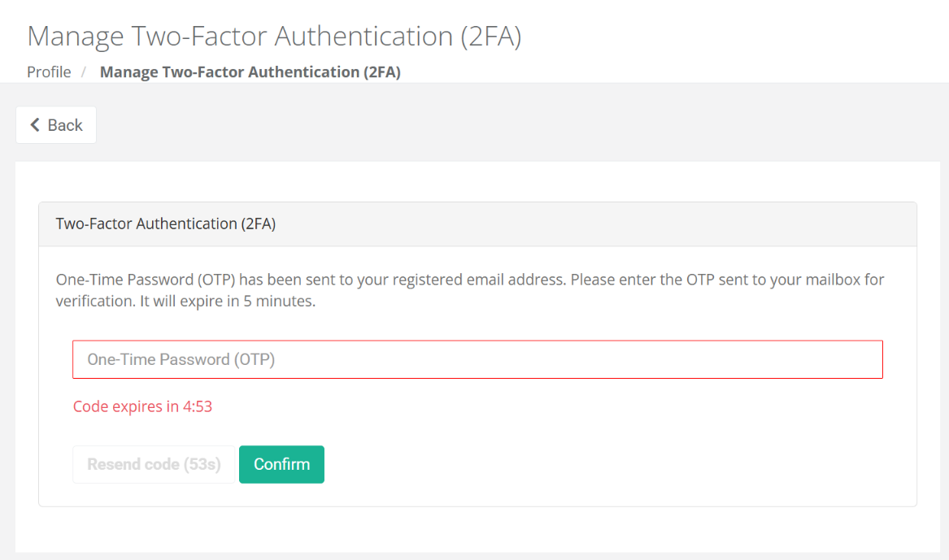Click the Confirm label to verify OTP
Viewport: 949px width, 560px height.
pyautogui.click(x=281, y=464)
